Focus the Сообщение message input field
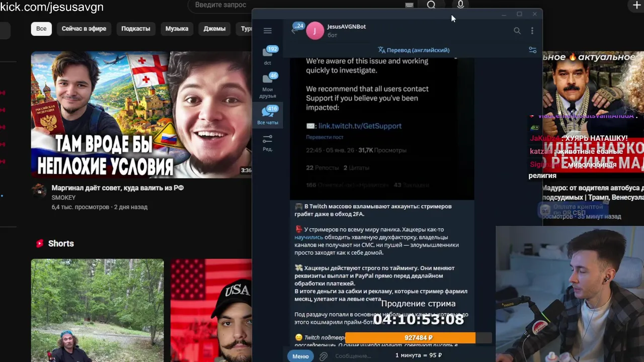Screen dimensions: 644x362 353,356
